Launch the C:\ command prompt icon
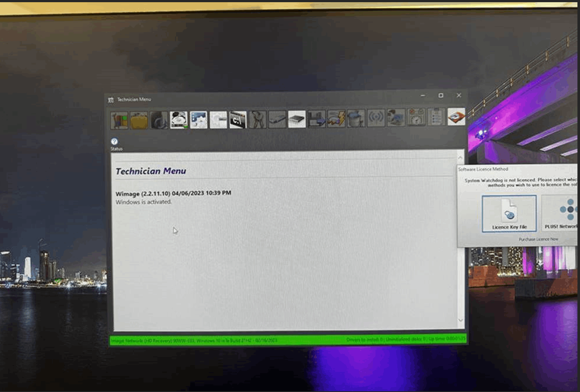Screen dimensions: 580x392 point(238,120)
